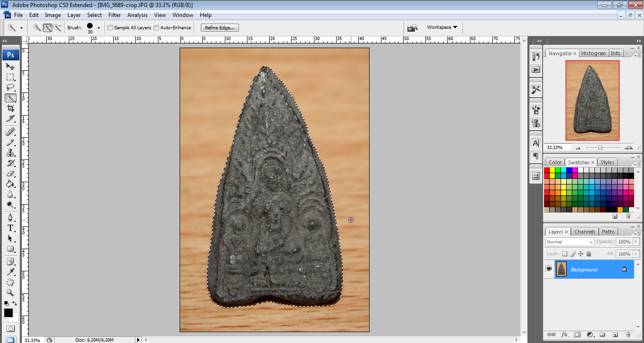The height and width of the screenshot is (343, 644).
Task: Open the tool preset picker arrow
Action: (x=21, y=28)
